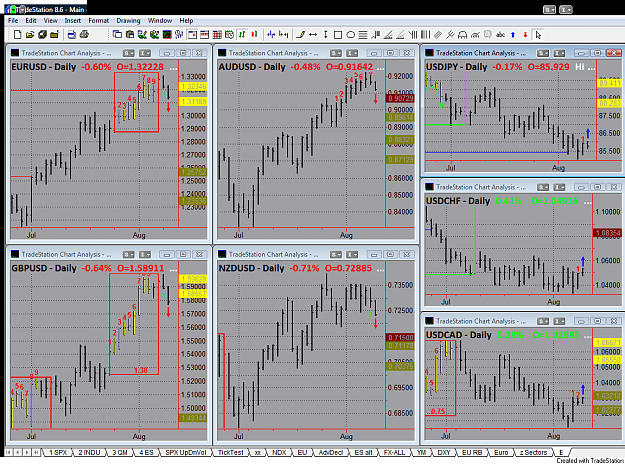The image size is (625, 464).
Task: Select the parallel channel lines tool
Action: tap(438, 35)
